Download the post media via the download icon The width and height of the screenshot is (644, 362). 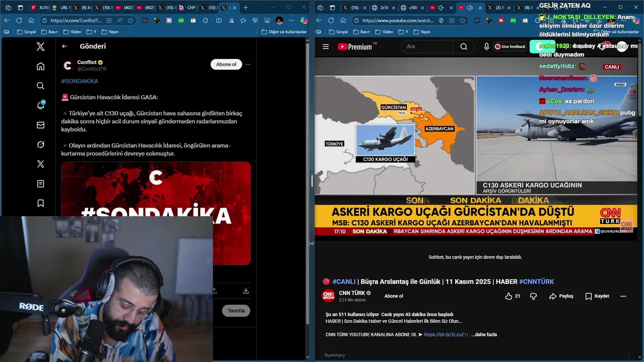[x=246, y=291]
